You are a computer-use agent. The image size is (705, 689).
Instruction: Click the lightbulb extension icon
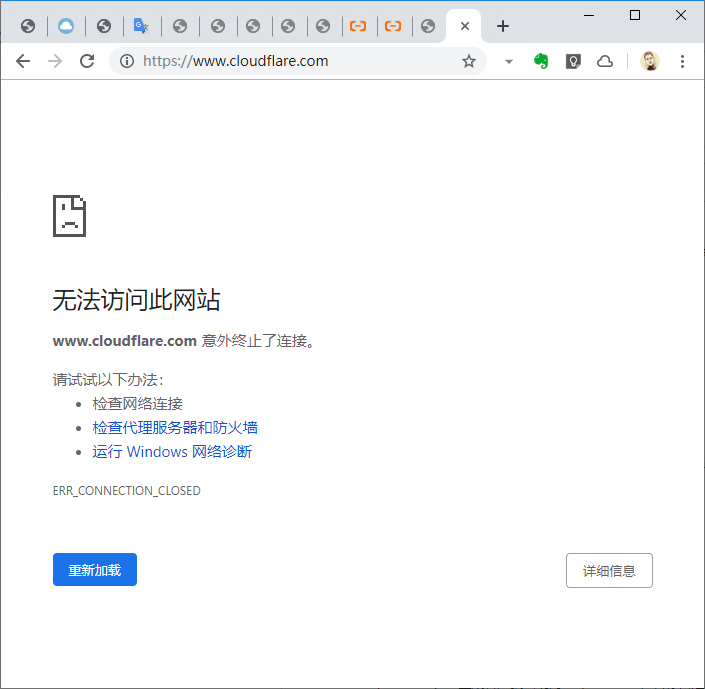click(573, 61)
